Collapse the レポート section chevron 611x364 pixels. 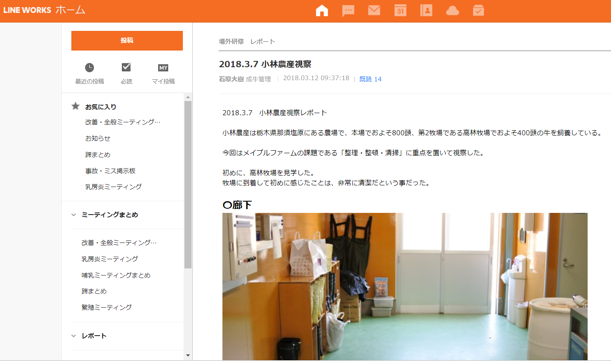tap(73, 336)
